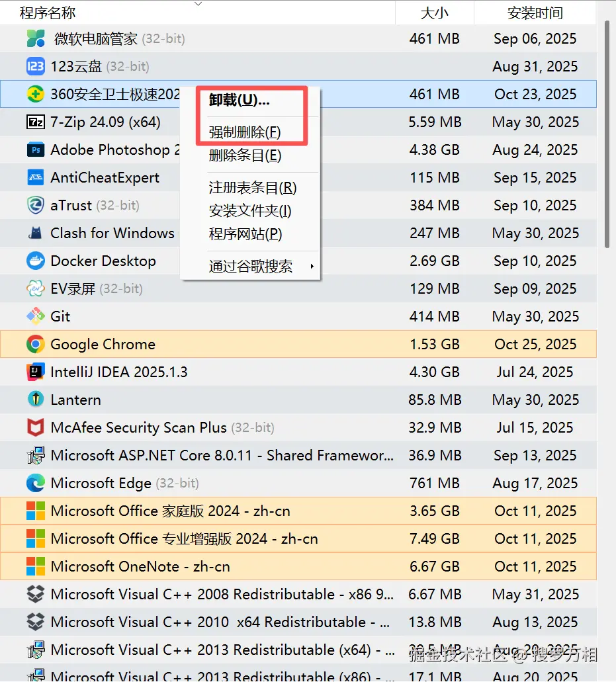The height and width of the screenshot is (682, 616).
Task: Click the sort chevron above 程序名称 column
Action: (x=198, y=4)
